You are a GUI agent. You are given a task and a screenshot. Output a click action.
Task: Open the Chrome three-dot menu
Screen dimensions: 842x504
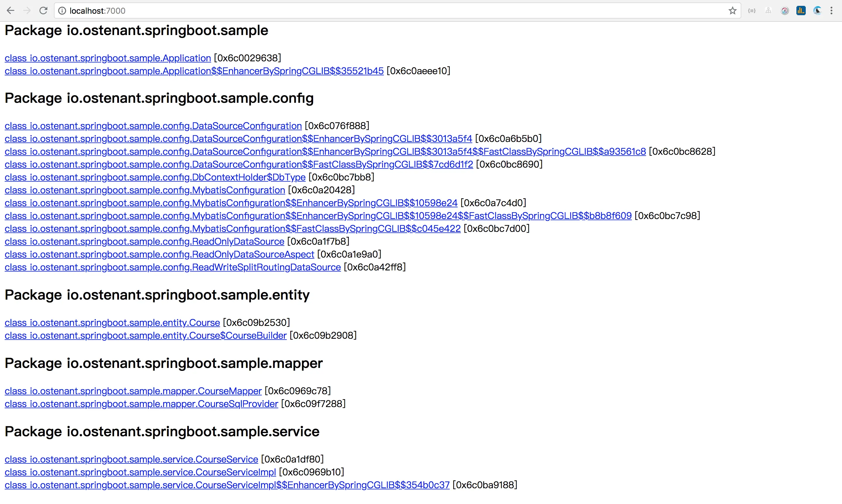click(x=831, y=11)
